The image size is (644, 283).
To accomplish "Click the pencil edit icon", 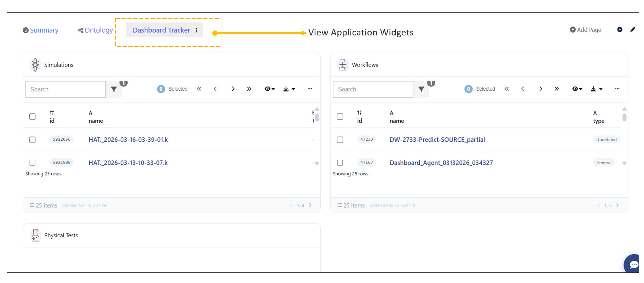I will pyautogui.click(x=633, y=30).
